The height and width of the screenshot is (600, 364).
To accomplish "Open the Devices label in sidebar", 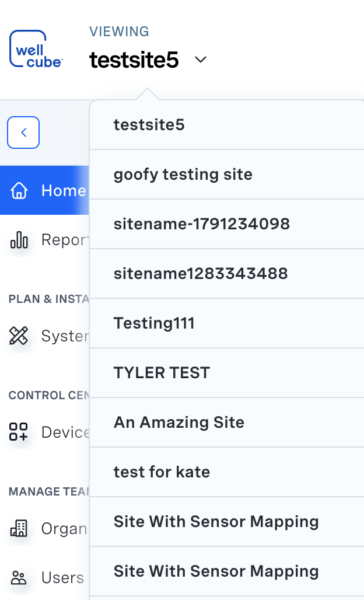I will coord(65,432).
